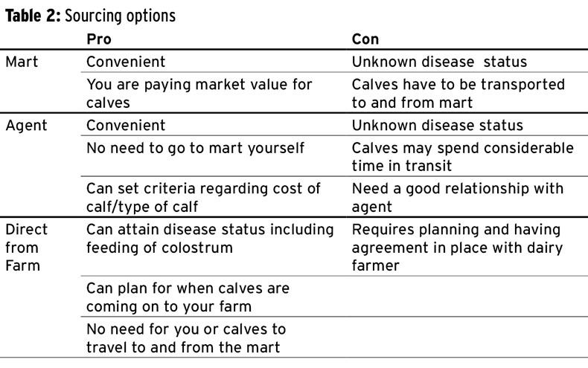Select the "Direct from Farm" row label

click(x=26, y=247)
